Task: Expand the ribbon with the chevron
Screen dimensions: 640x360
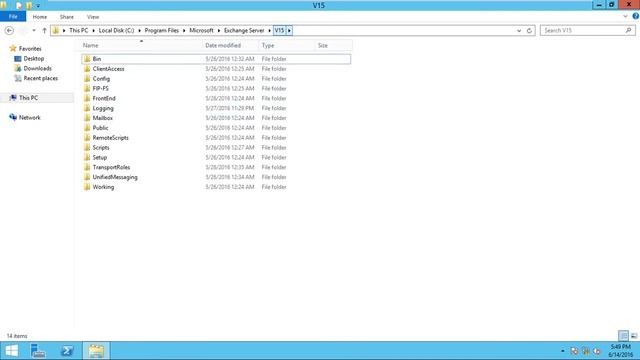Action: tap(626, 16)
